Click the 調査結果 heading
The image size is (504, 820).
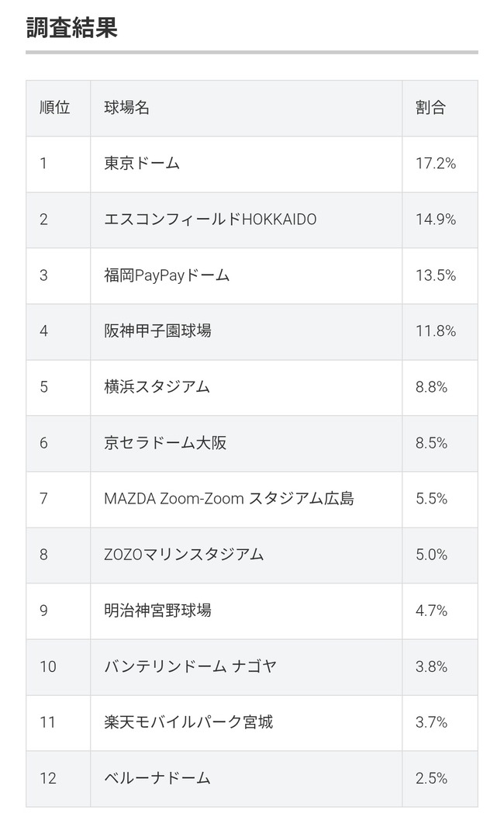pyautogui.click(x=71, y=28)
